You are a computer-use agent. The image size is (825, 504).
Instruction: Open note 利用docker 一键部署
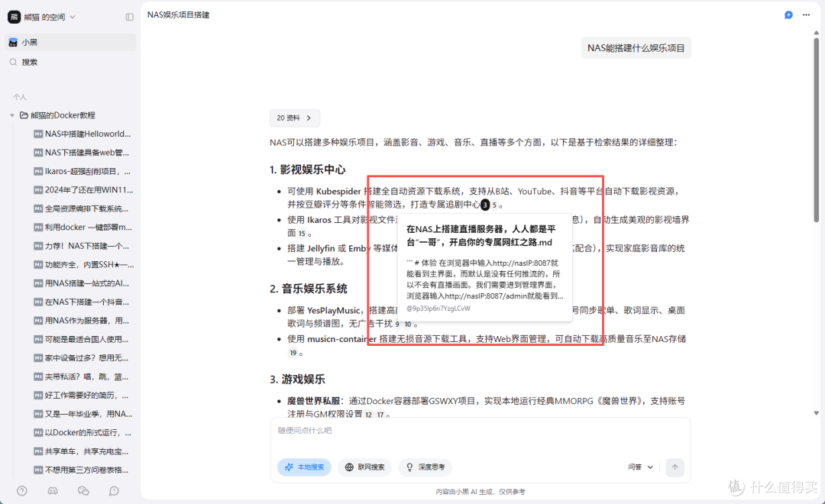click(x=82, y=228)
